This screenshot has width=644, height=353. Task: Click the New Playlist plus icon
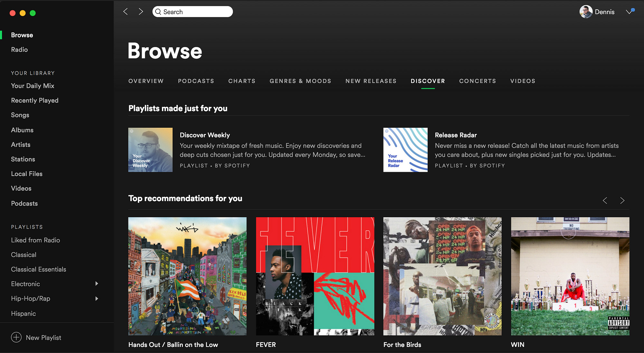click(16, 337)
